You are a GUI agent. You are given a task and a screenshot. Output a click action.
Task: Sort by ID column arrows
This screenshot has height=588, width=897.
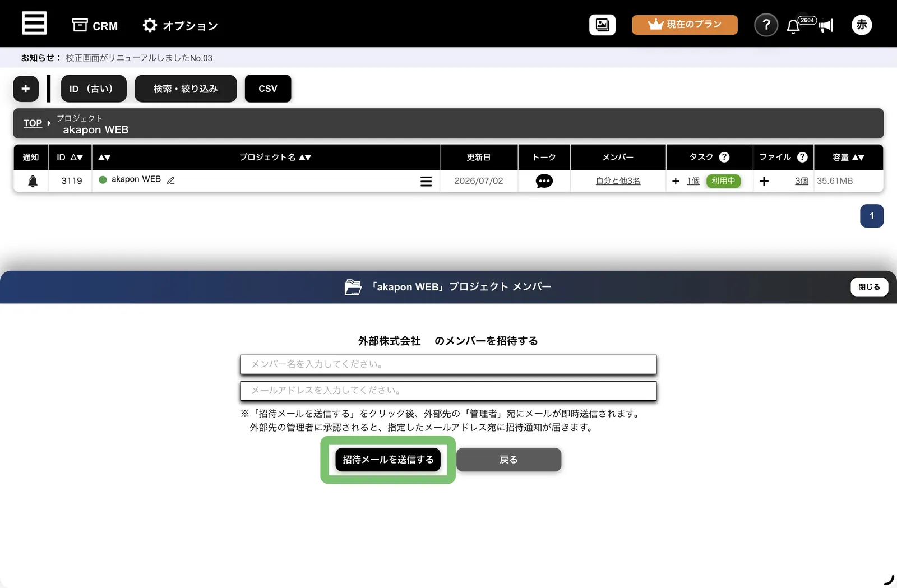[x=77, y=158]
